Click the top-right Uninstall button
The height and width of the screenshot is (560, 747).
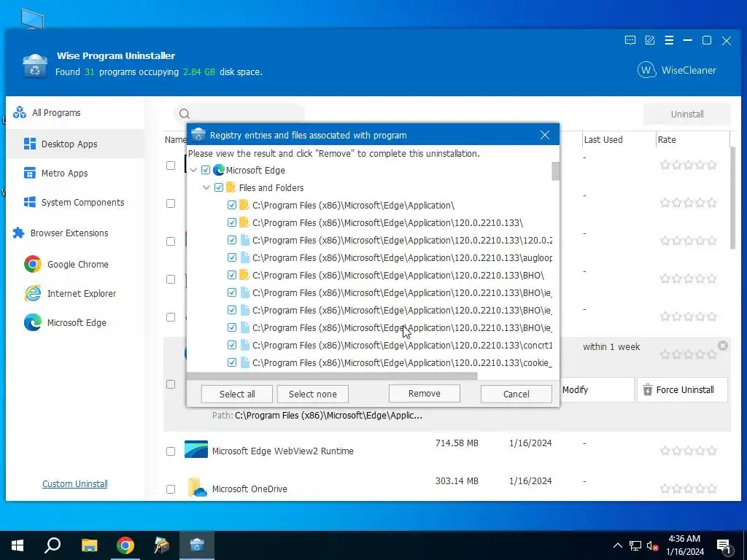[687, 114]
